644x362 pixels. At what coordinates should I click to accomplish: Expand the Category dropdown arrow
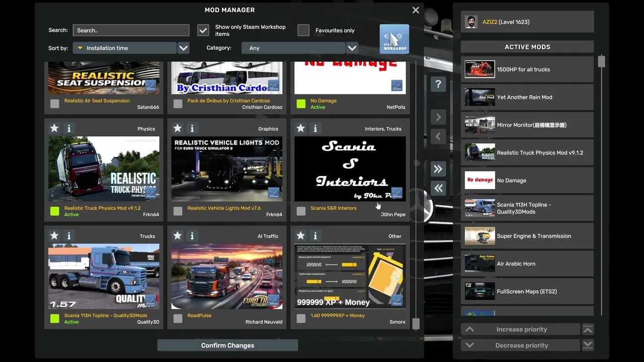coord(352,48)
